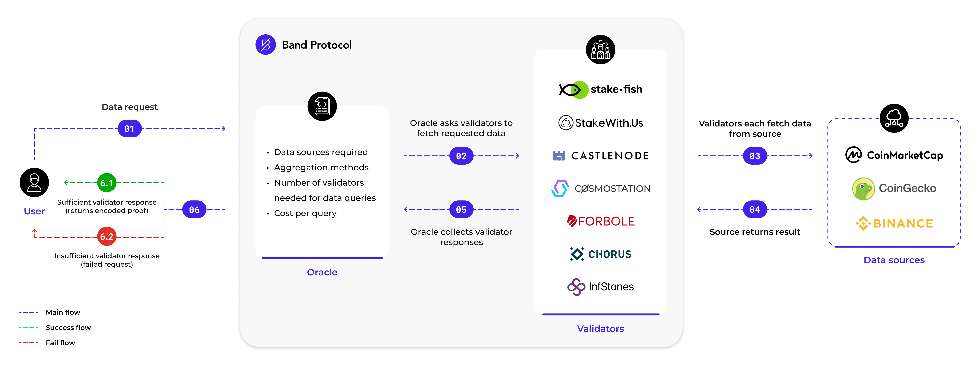
Task: Click the Binance logo
Action: click(894, 223)
